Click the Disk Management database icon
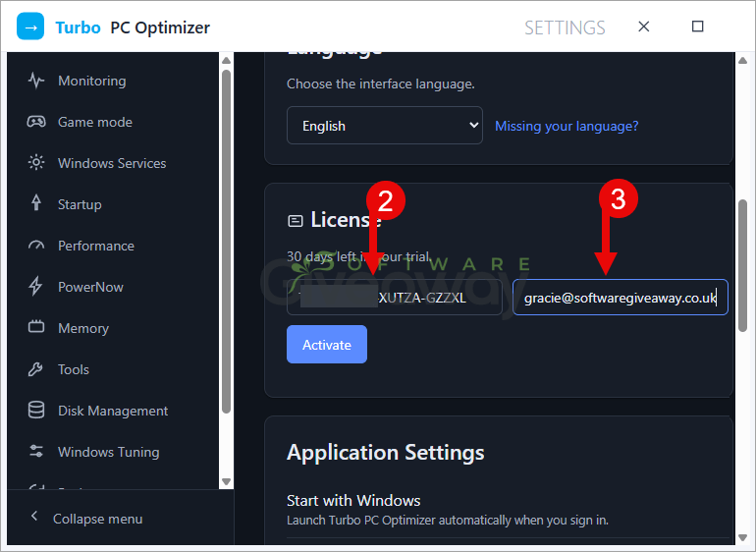The width and height of the screenshot is (756, 552). pyautogui.click(x=36, y=411)
